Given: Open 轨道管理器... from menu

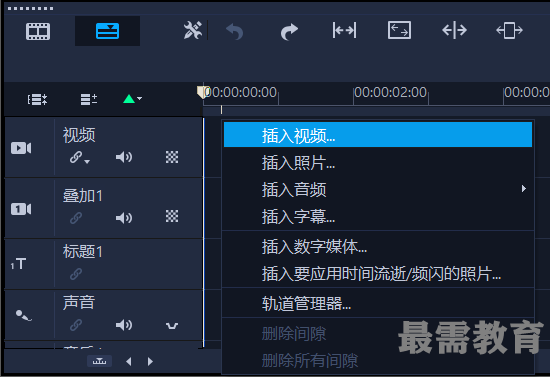Looking at the screenshot, I should pyautogui.click(x=378, y=303).
